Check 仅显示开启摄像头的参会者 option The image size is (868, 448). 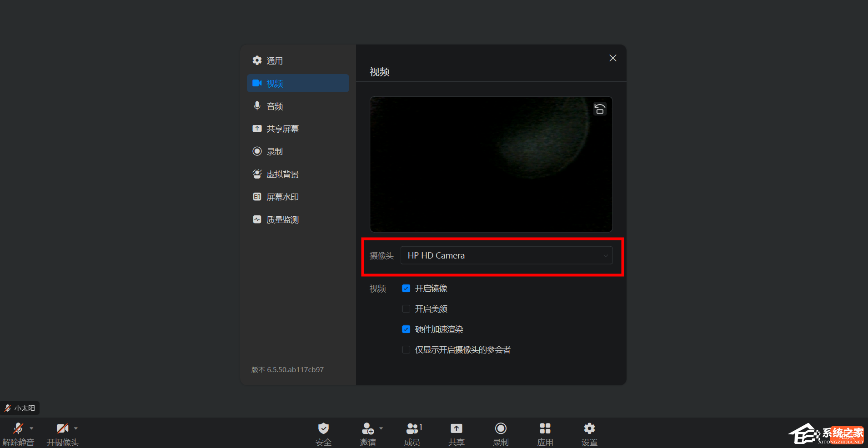(x=406, y=349)
